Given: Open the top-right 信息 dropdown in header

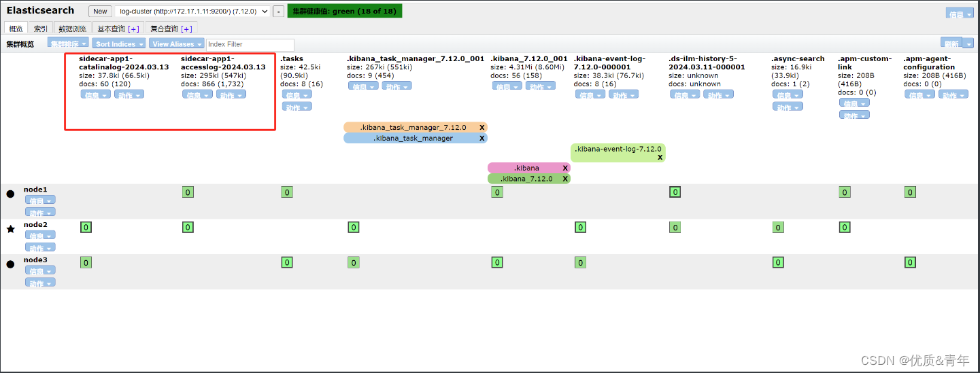Looking at the screenshot, I should tap(959, 13).
